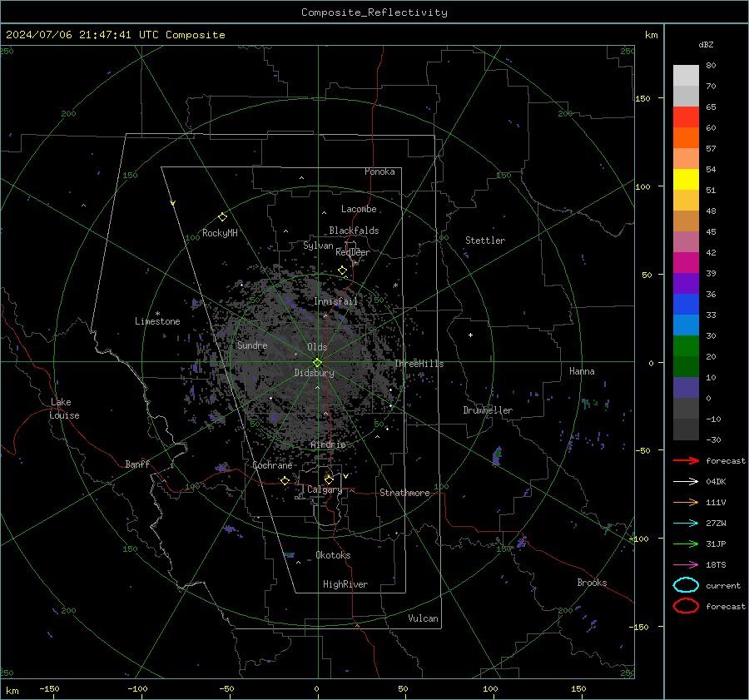749x700 pixels.
Task: Click the Innisfail city label
Action: tap(335, 301)
